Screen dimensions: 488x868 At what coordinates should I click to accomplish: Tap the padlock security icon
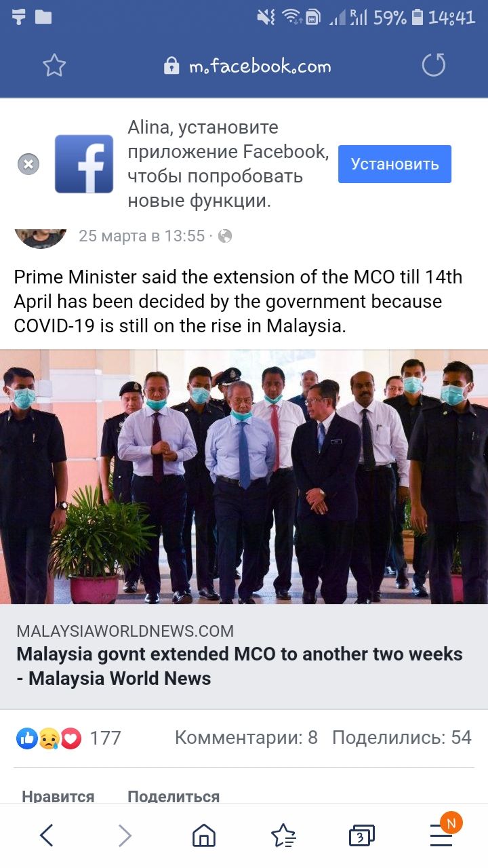click(172, 66)
